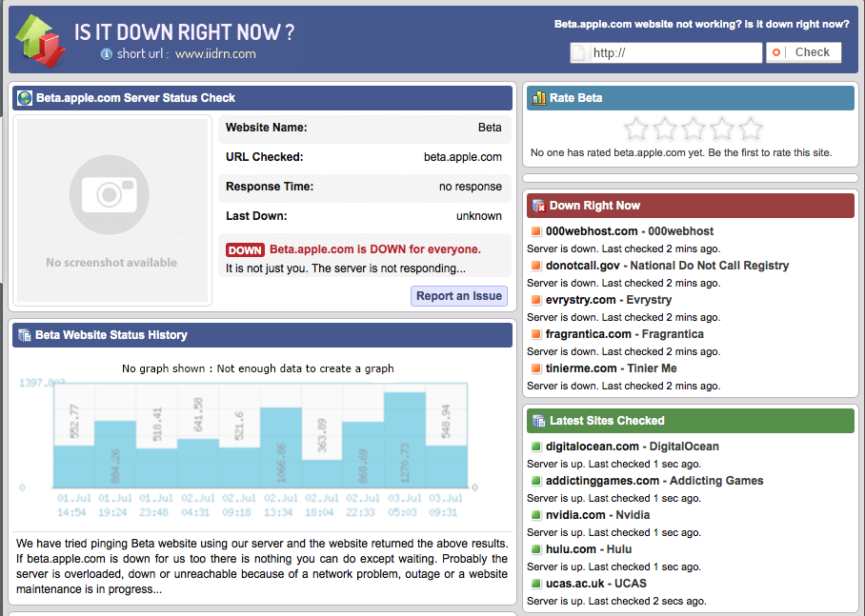
Task: Click the server icon beside Beta Website Status History
Action: click(x=24, y=335)
